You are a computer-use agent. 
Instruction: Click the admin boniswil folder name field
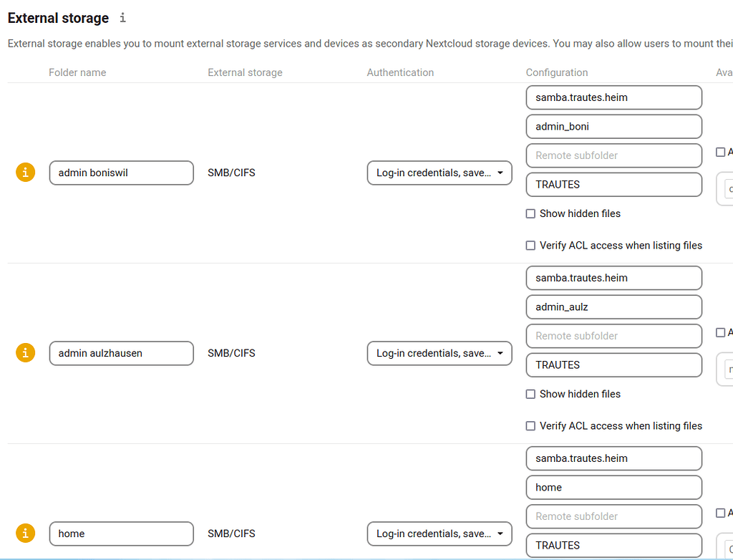coord(121,173)
